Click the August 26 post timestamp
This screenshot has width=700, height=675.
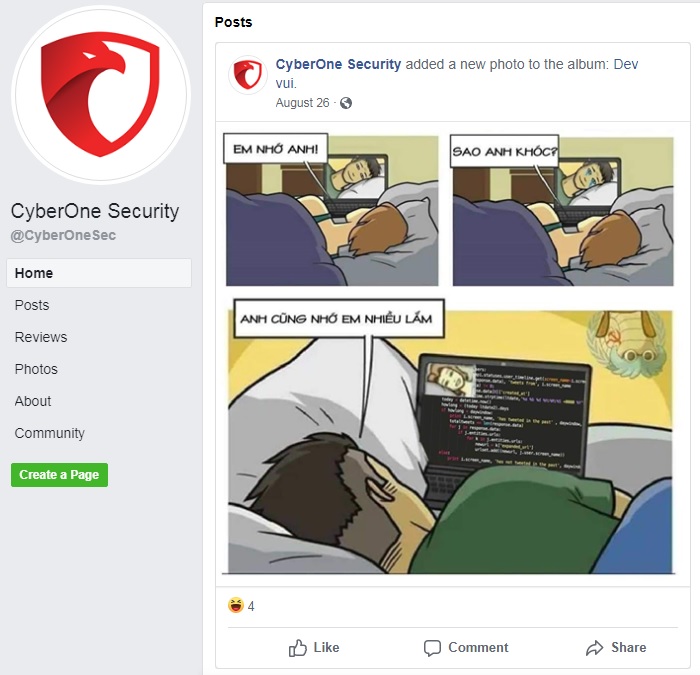pos(302,103)
